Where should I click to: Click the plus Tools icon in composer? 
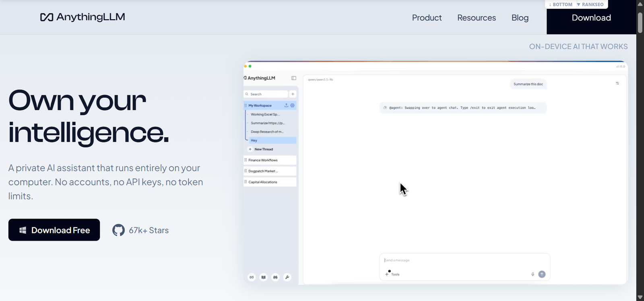pyautogui.click(x=387, y=274)
